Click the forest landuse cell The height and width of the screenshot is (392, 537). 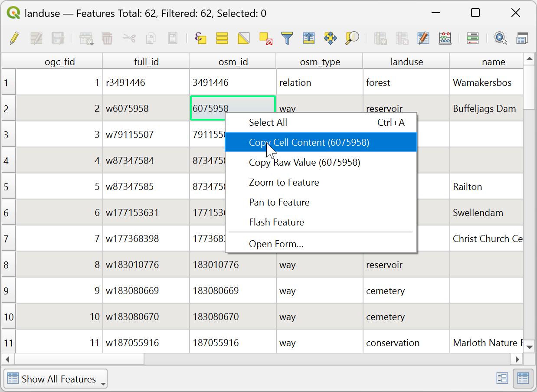[x=406, y=82]
